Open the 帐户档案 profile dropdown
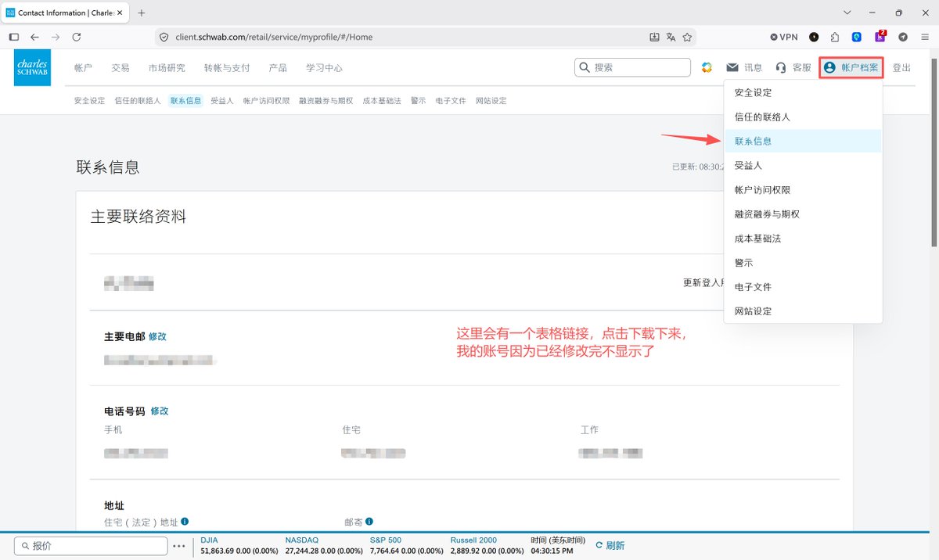The height and width of the screenshot is (560, 939). [x=851, y=68]
